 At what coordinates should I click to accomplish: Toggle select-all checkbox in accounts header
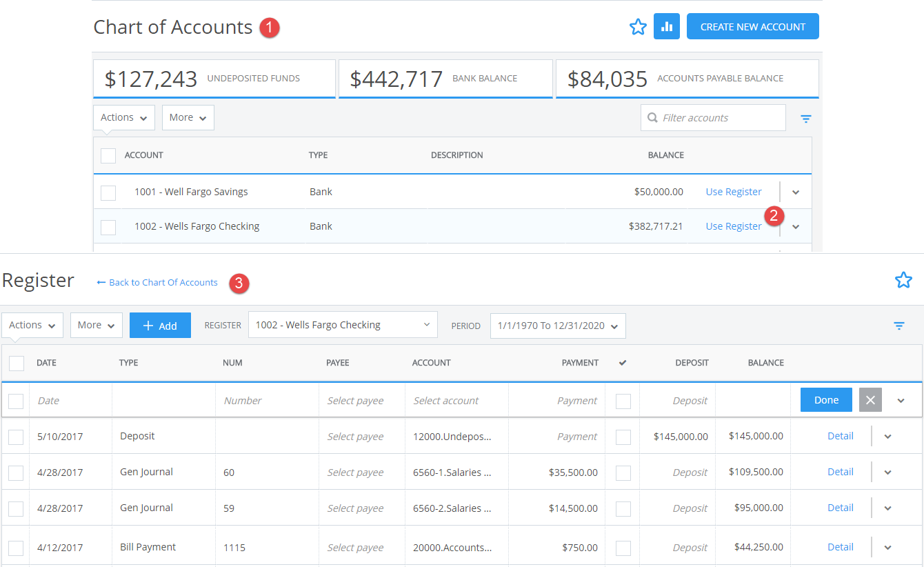pos(108,155)
